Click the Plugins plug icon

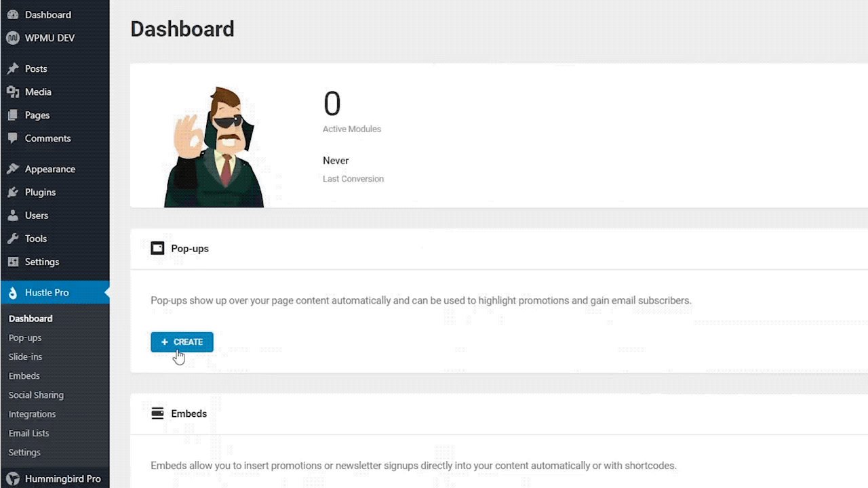pyautogui.click(x=12, y=192)
